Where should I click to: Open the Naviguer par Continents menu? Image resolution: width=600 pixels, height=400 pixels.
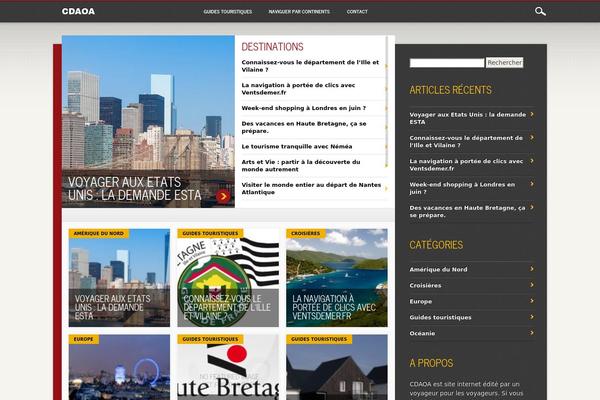tap(299, 12)
